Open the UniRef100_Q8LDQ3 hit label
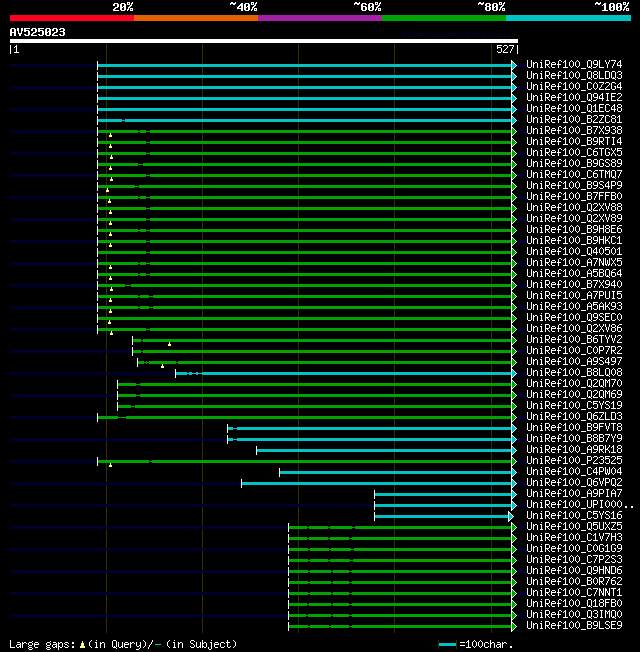 574,75
